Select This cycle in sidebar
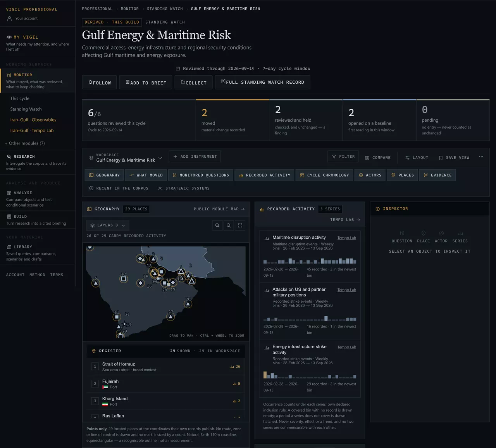 [x=20, y=98]
